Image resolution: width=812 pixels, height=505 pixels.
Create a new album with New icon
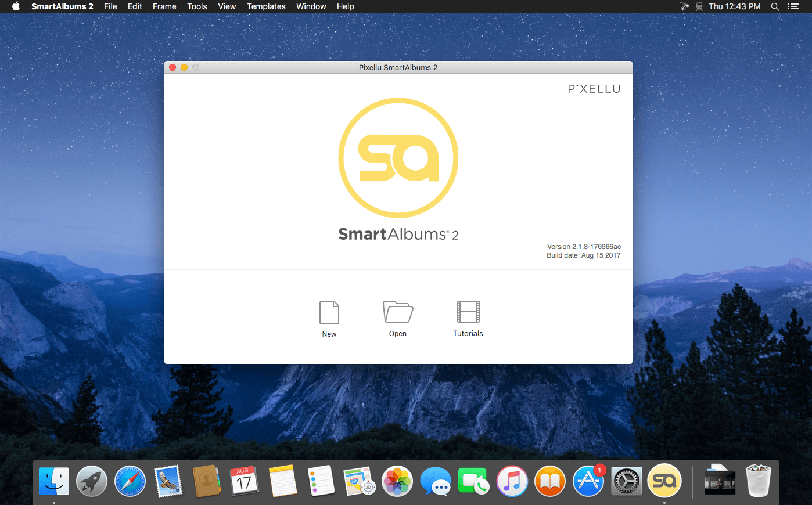click(x=329, y=312)
